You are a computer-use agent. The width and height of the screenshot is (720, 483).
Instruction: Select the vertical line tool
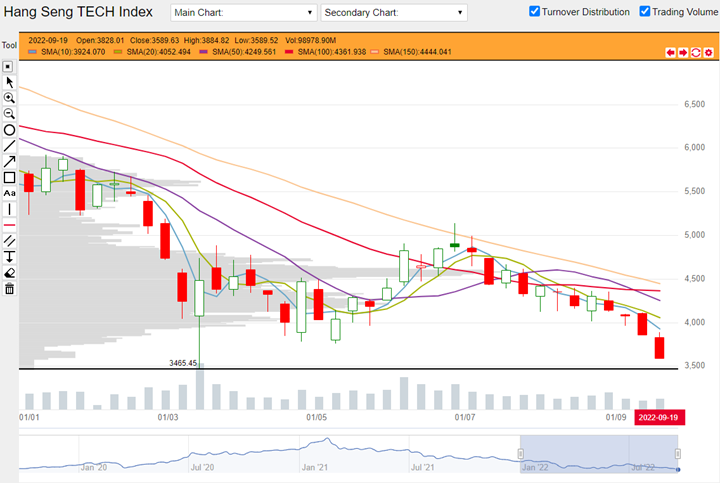coord(9,209)
